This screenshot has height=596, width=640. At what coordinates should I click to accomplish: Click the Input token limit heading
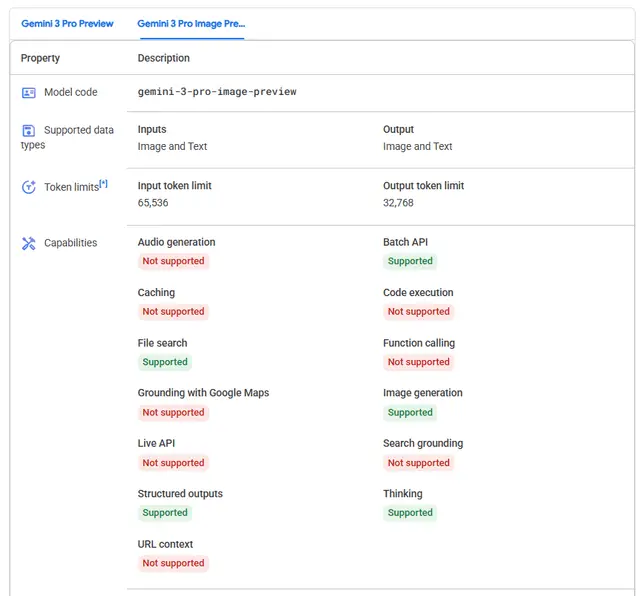[175, 186]
